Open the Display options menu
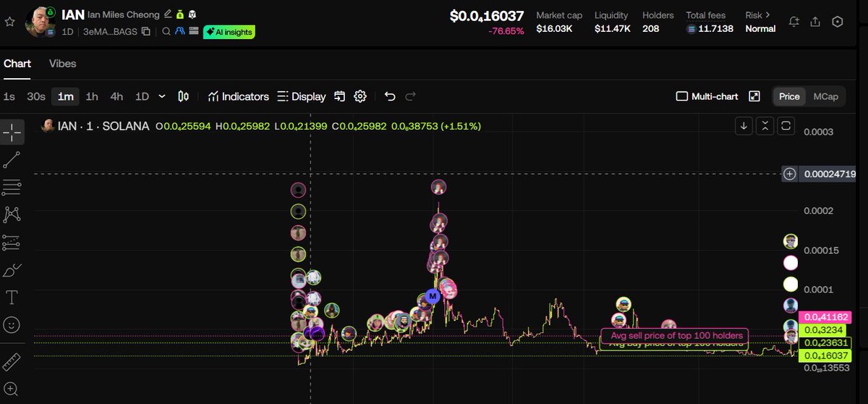This screenshot has width=868, height=404. 302,96
